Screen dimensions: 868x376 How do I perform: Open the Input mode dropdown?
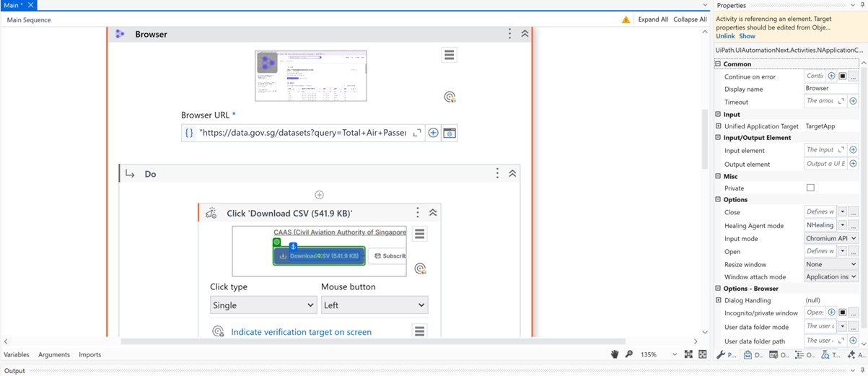click(830, 238)
